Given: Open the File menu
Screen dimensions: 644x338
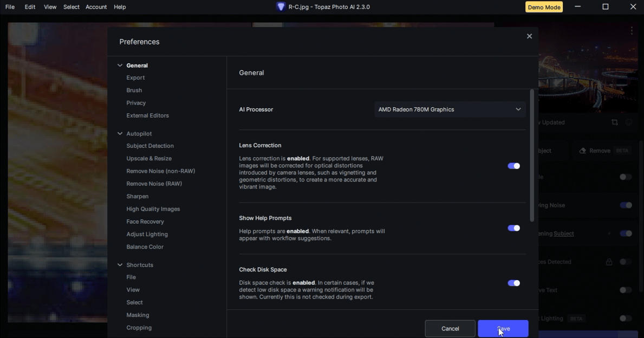Looking at the screenshot, I should click(10, 7).
